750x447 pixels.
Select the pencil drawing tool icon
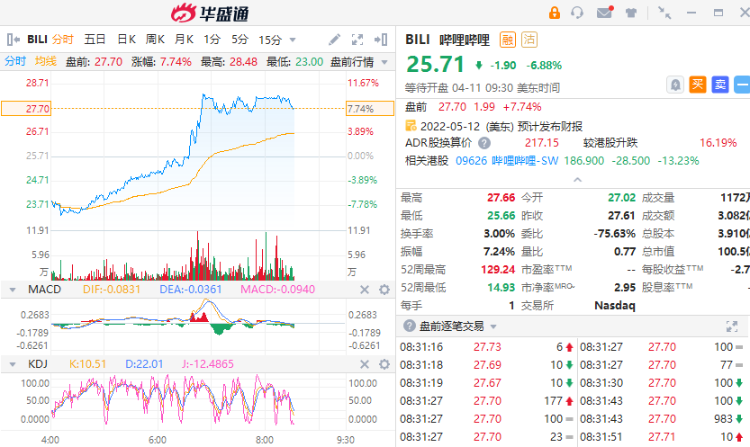(334, 40)
